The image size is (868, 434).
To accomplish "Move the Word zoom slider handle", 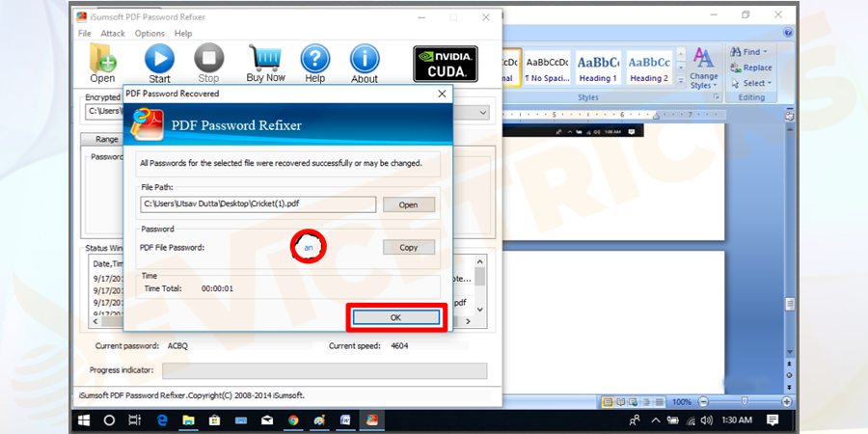I will (x=746, y=401).
